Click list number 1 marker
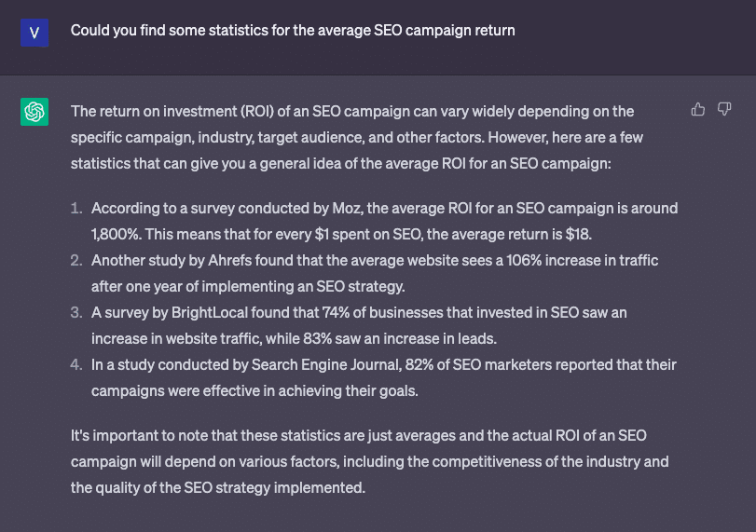The image size is (756, 532). (x=76, y=208)
